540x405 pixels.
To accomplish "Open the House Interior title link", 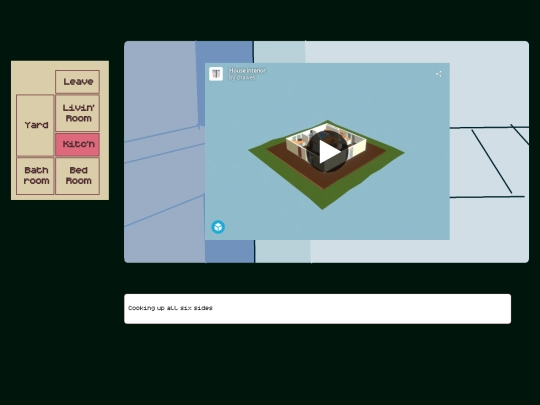I will (247, 71).
